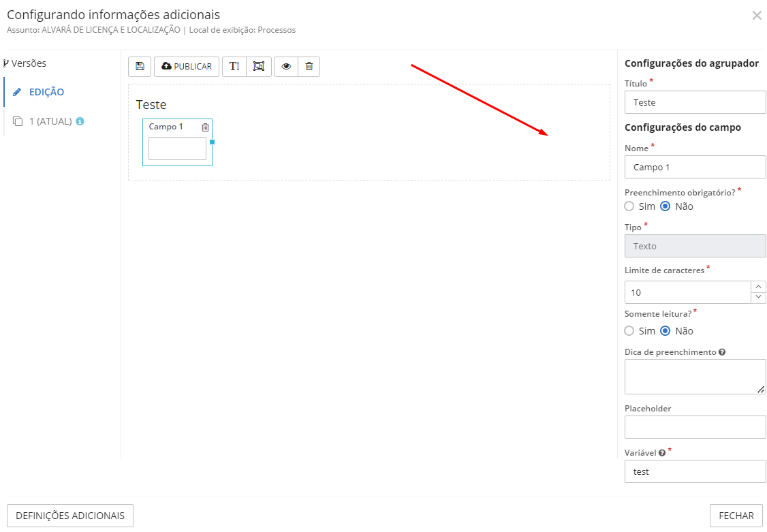Image resolution: width=767 pixels, height=532 pixels.
Task: Click the Placeholder input field
Action: pyautogui.click(x=695, y=427)
